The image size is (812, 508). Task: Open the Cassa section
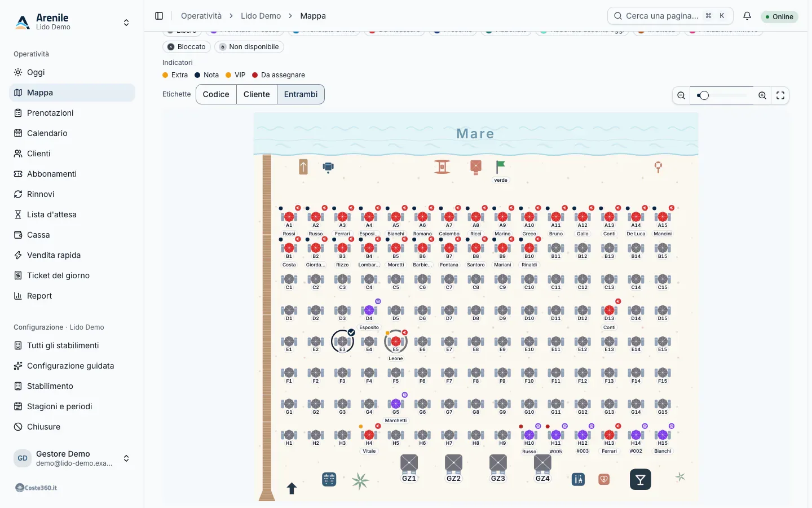tap(72, 235)
